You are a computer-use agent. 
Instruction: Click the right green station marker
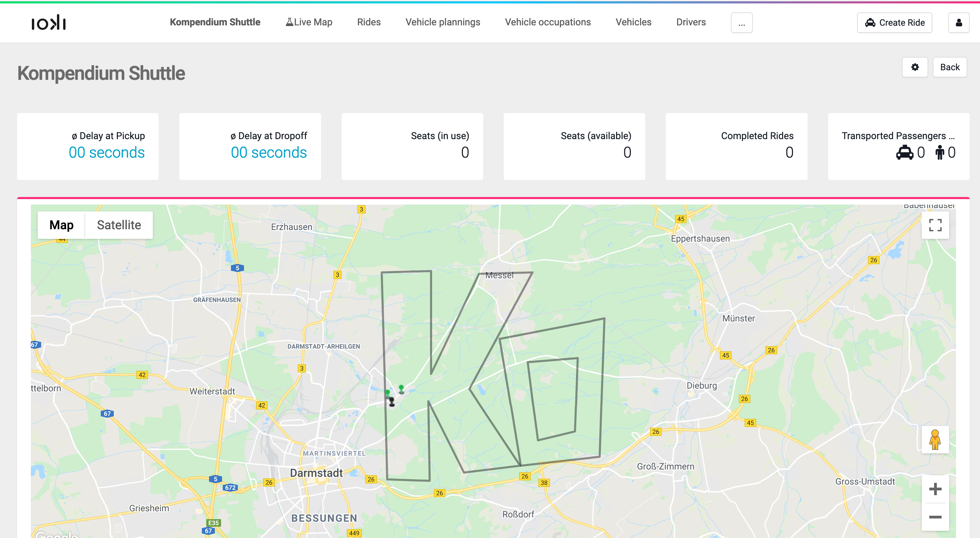pyautogui.click(x=401, y=389)
